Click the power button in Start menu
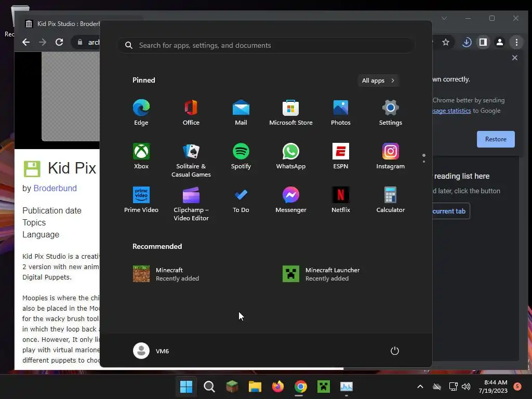The width and height of the screenshot is (532, 399). (395, 351)
